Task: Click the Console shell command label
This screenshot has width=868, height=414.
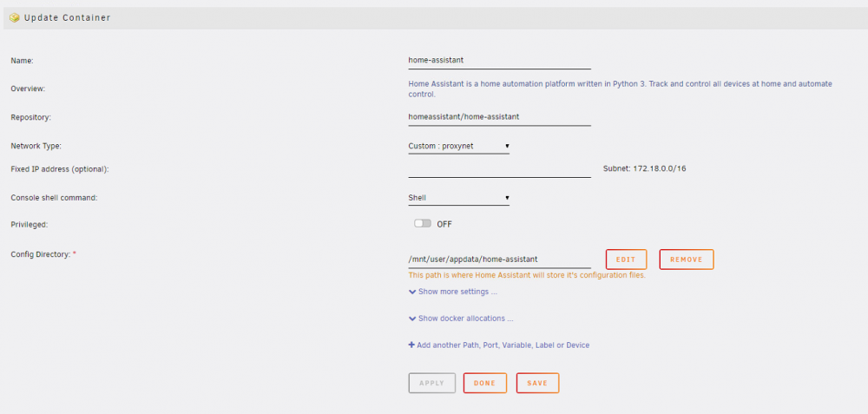Action: tap(54, 198)
